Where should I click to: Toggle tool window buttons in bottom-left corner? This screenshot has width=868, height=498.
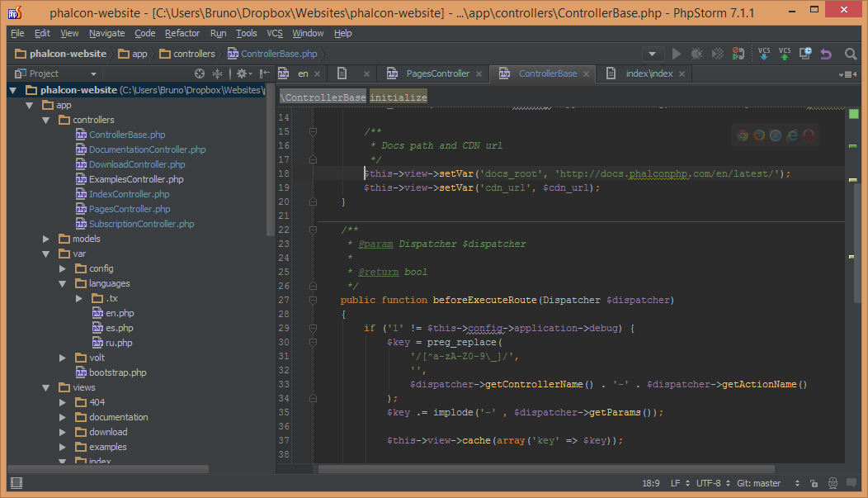(16, 483)
